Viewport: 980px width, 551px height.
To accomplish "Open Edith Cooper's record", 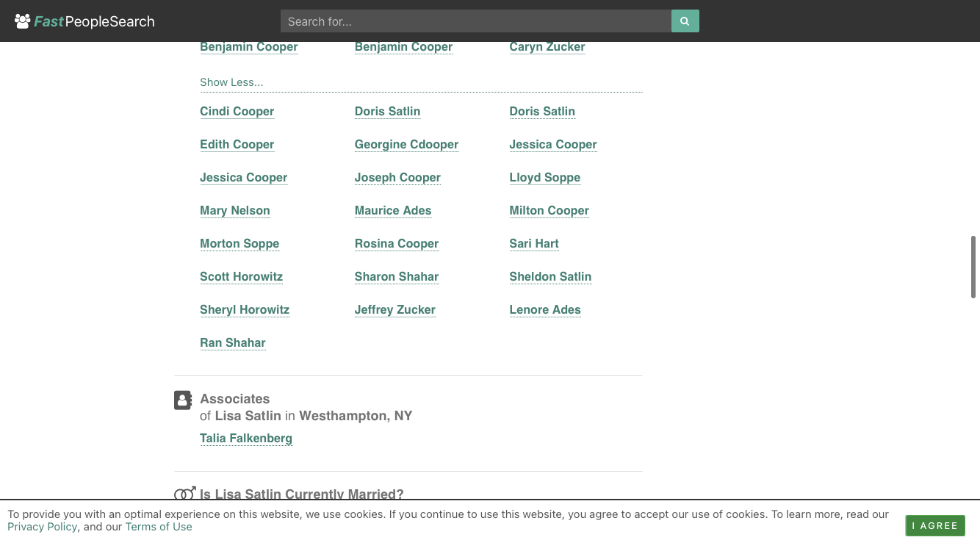I will point(237,144).
